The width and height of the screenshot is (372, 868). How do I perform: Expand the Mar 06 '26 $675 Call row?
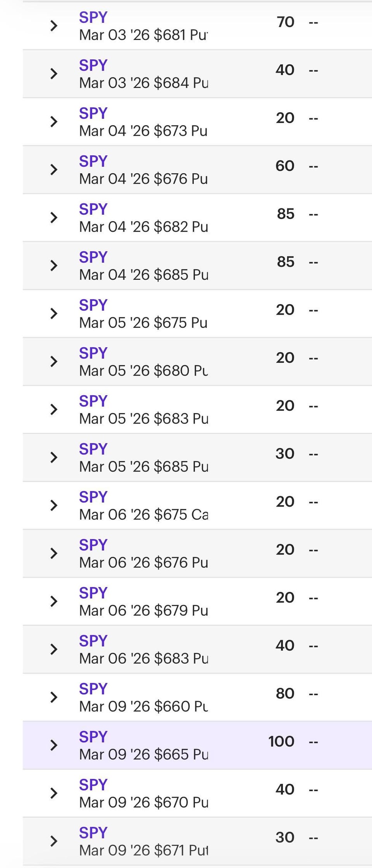54,505
